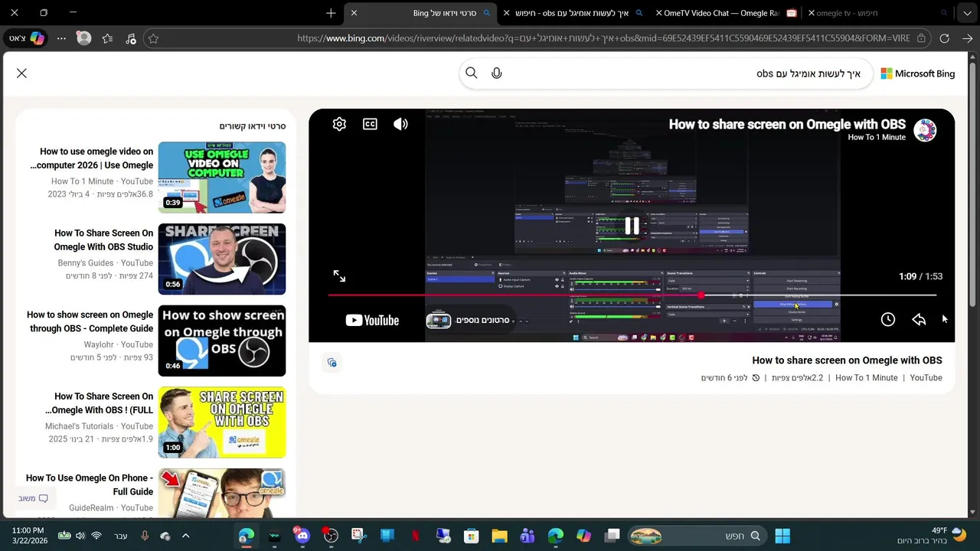
Task: Open Benny's Guides share screen video thumbnail
Action: [222, 259]
